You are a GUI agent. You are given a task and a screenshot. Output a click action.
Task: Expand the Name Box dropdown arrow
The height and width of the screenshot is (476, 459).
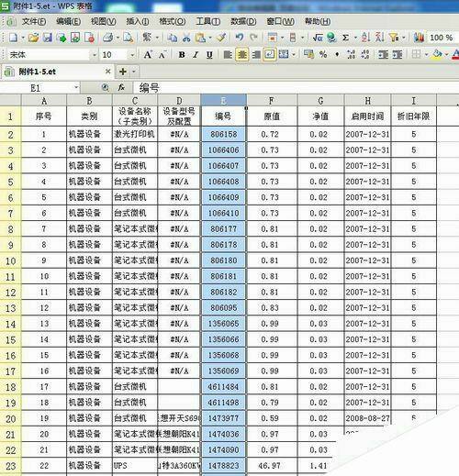tap(76, 88)
